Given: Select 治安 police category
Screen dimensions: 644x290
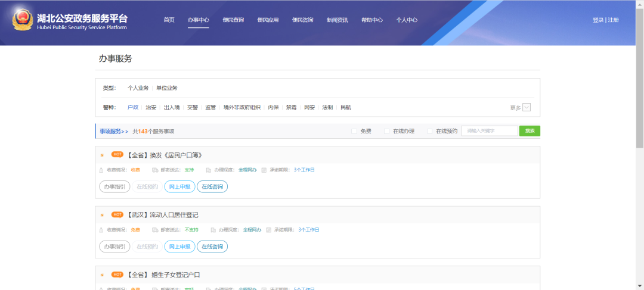Looking at the screenshot, I should click(151, 107).
